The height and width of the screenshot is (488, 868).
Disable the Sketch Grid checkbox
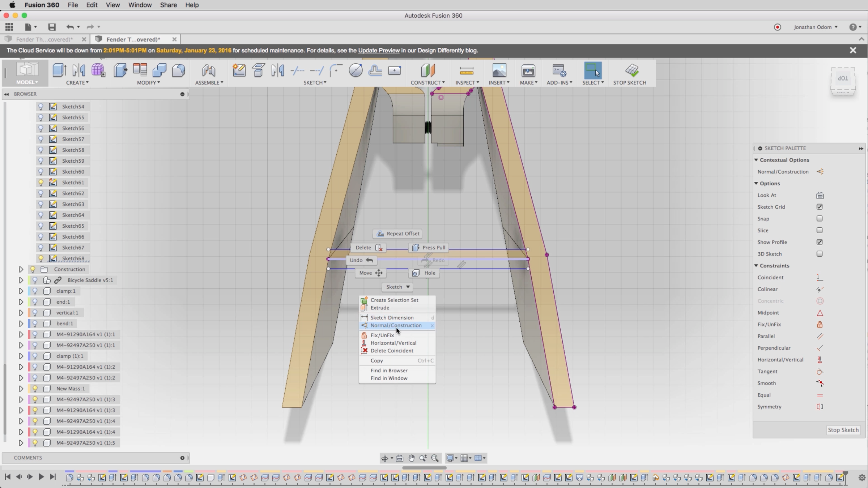click(x=820, y=207)
